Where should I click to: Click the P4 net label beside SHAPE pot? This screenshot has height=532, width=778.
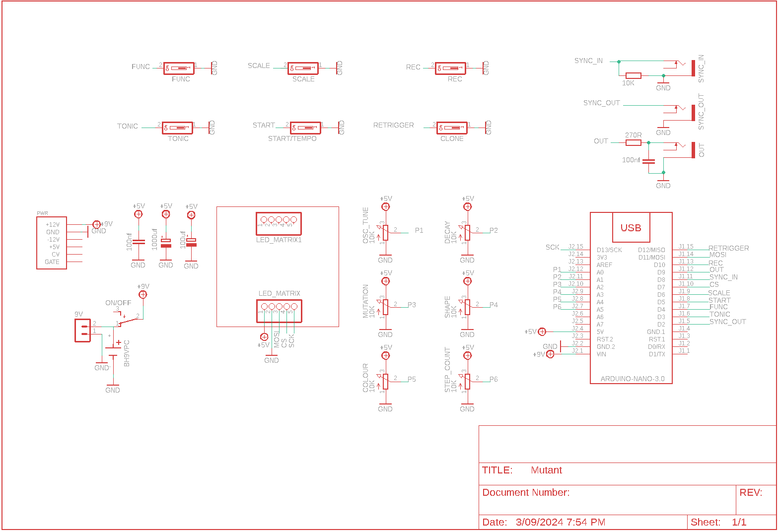coord(494,305)
